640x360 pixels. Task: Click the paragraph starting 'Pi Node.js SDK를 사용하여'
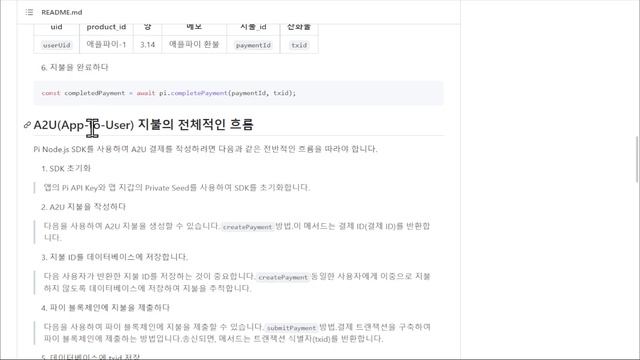click(x=205, y=149)
